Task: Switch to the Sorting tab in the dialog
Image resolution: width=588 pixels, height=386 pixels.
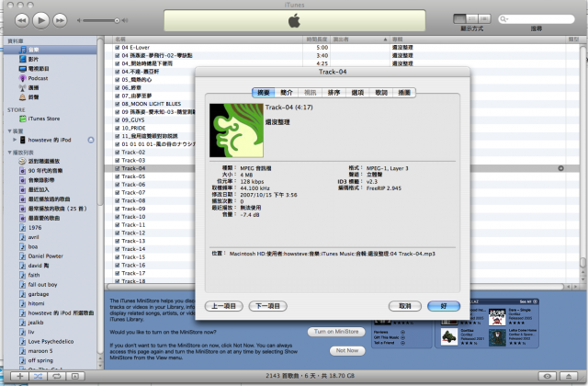Action: pyautogui.click(x=334, y=93)
